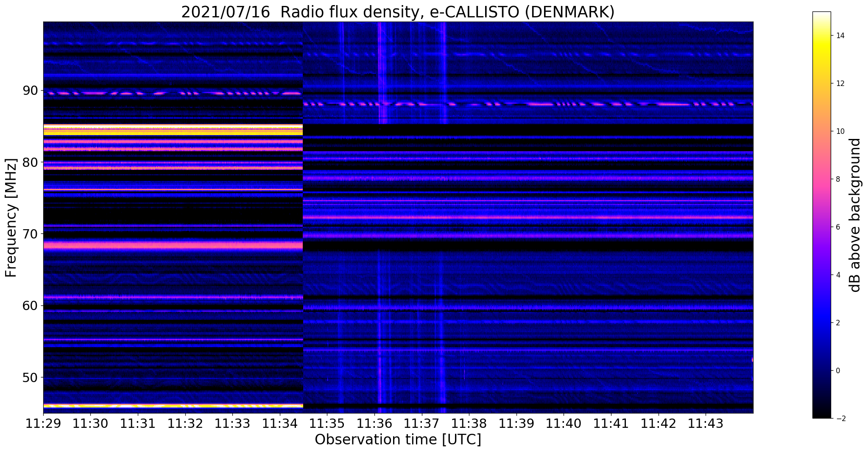Click the 11:30 time tick label
Image resolution: width=868 pixels, height=452 pixels.
point(90,423)
